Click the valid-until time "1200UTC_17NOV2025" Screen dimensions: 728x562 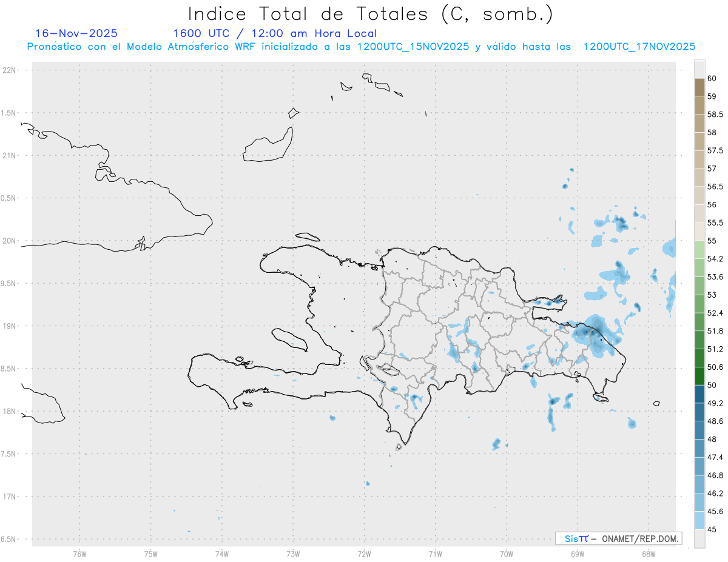(x=639, y=47)
